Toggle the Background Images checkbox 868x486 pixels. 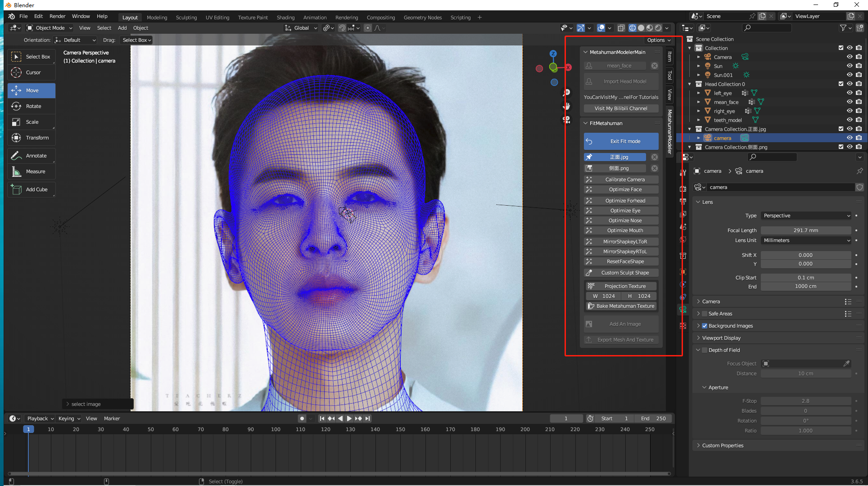click(705, 326)
